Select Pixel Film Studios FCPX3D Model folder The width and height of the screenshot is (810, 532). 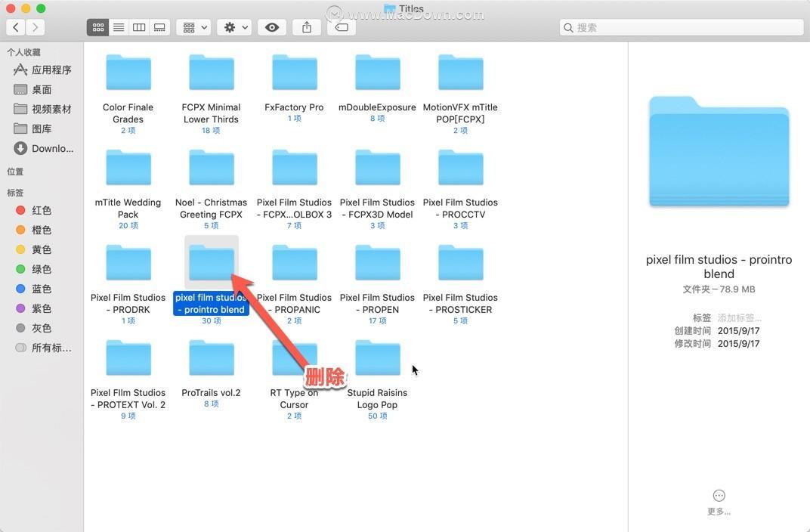378,168
